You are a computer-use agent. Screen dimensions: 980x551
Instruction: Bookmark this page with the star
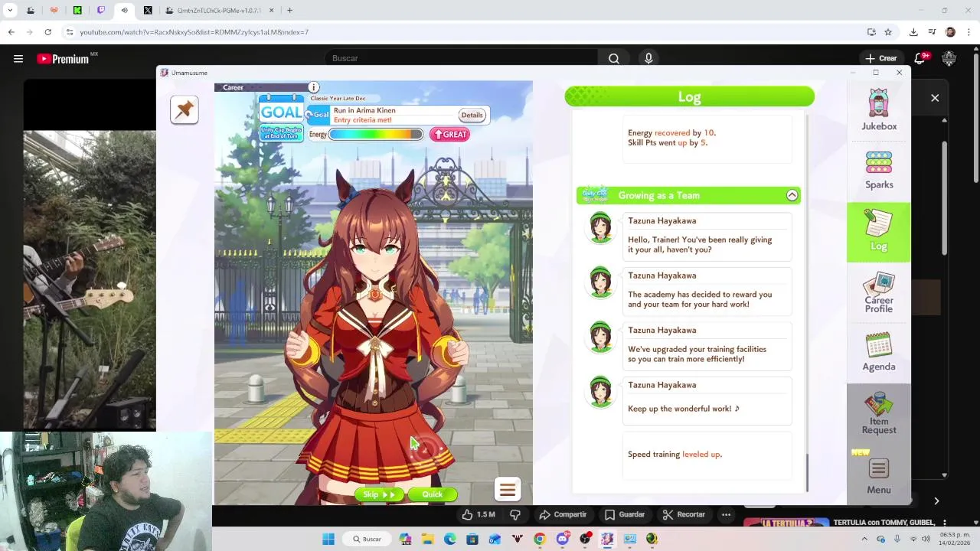coord(888,32)
